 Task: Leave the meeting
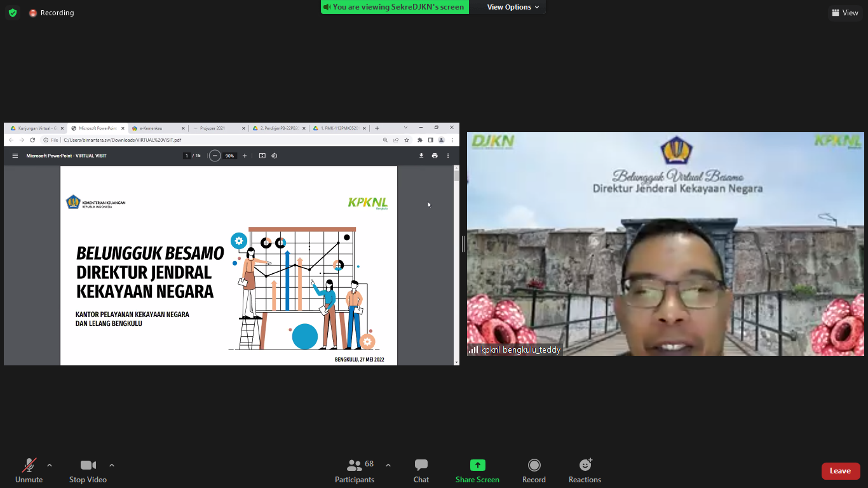[x=840, y=471]
